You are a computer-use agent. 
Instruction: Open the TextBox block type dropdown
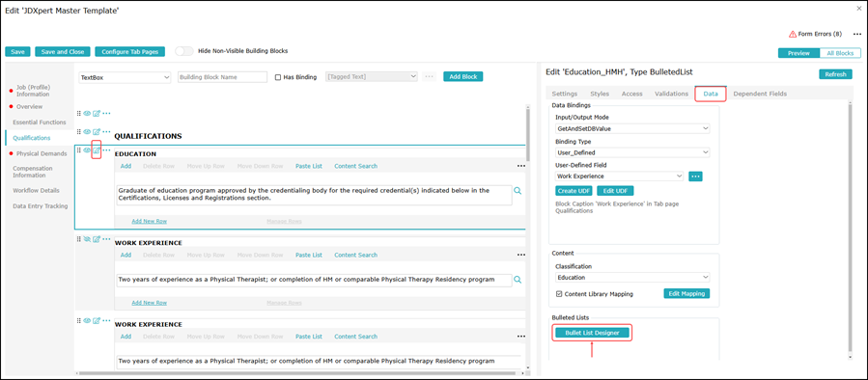[x=125, y=77]
